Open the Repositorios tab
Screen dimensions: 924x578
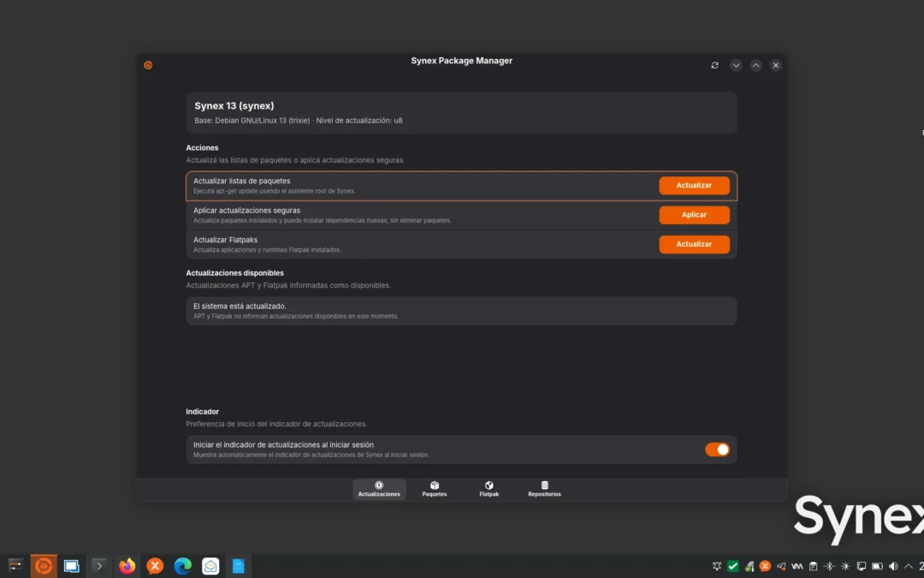[x=544, y=489]
